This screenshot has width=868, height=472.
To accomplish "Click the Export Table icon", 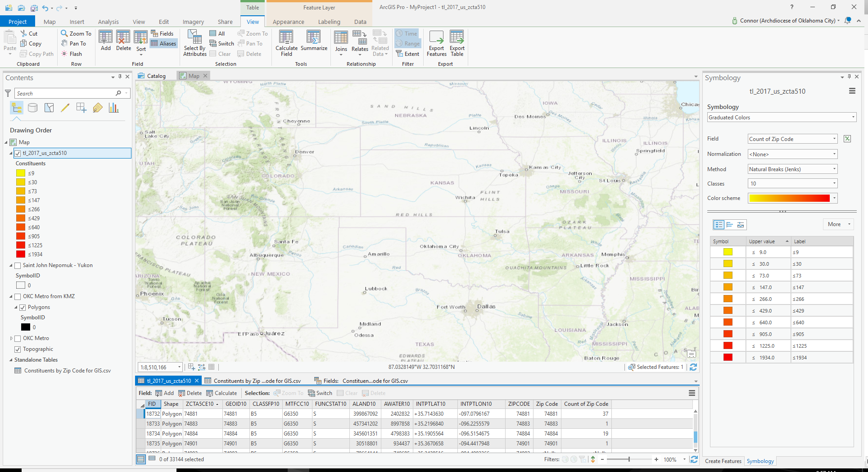I will tap(457, 43).
